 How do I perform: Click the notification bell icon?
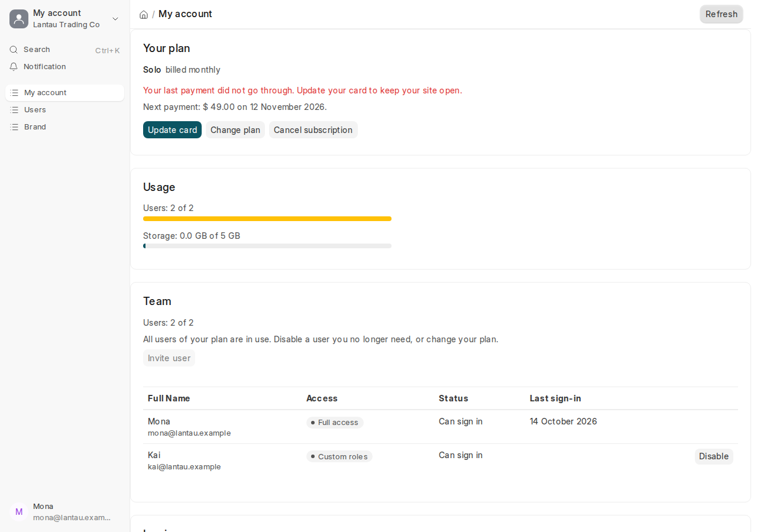pyautogui.click(x=14, y=67)
